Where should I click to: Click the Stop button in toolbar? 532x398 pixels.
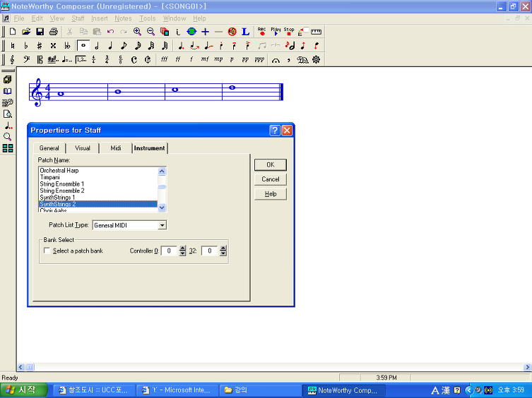289,32
